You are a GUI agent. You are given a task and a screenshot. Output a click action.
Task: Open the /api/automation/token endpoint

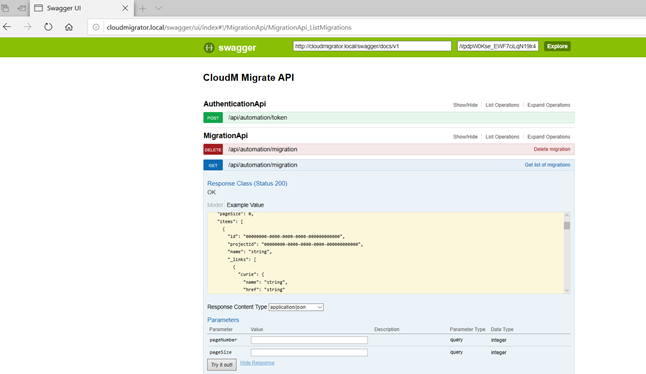(257, 117)
